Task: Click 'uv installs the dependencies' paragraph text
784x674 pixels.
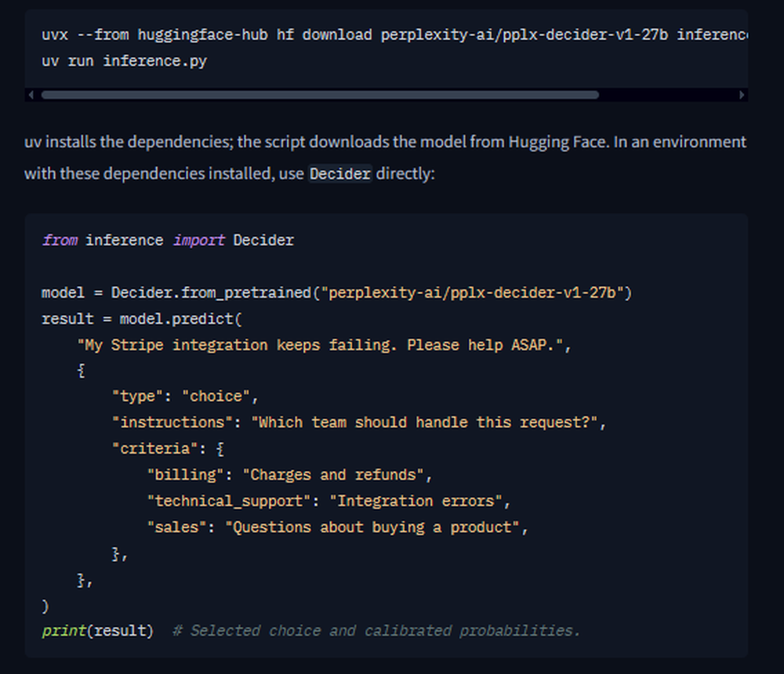Action: coord(386,158)
